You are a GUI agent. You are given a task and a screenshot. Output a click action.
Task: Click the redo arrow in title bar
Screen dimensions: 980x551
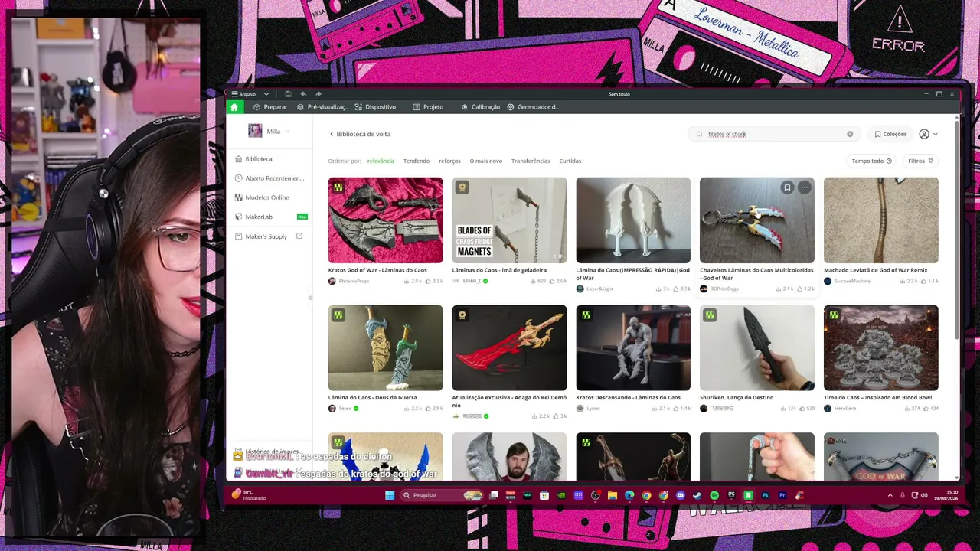(x=318, y=94)
